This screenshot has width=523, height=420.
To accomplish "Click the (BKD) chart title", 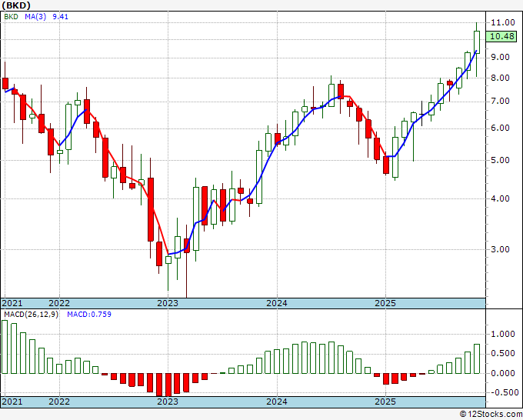I will coord(16,5).
